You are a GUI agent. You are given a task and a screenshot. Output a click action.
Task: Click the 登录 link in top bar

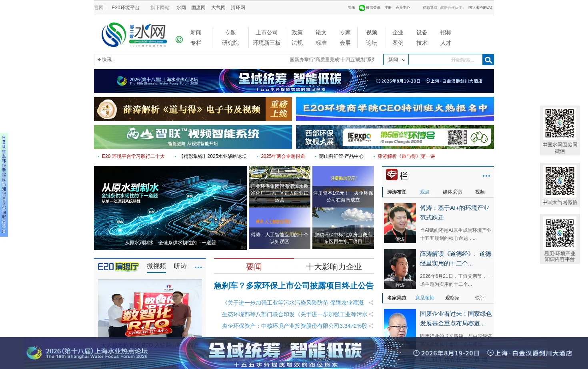352,8
